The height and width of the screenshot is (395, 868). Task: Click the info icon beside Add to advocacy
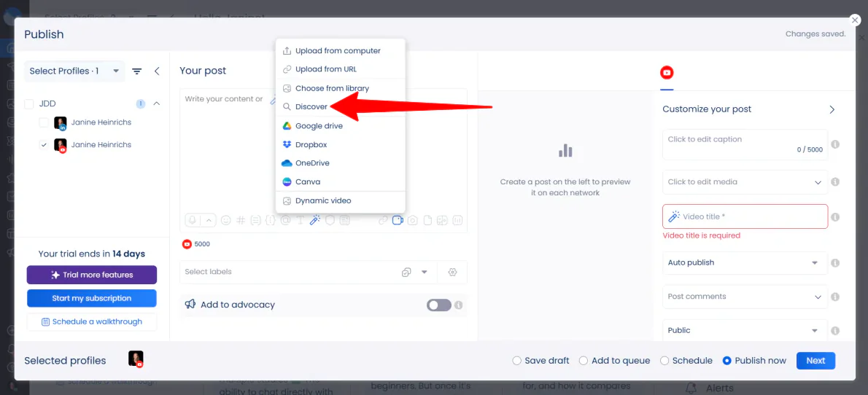(x=459, y=305)
